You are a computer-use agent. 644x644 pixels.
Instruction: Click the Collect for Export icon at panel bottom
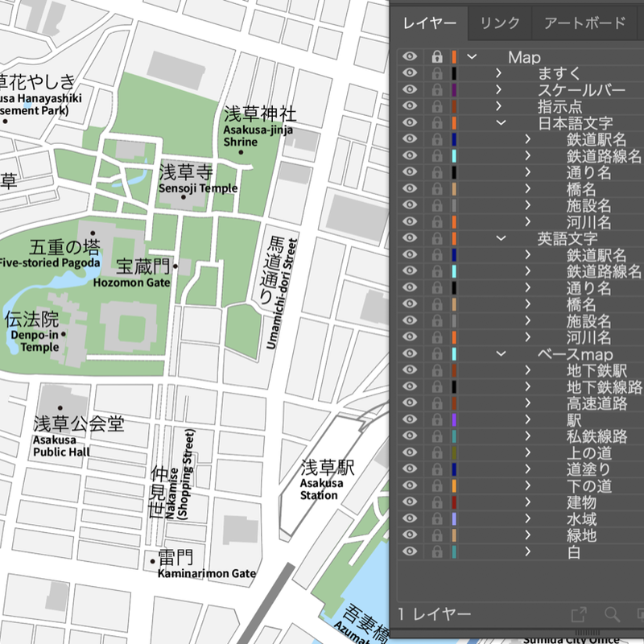578,615
